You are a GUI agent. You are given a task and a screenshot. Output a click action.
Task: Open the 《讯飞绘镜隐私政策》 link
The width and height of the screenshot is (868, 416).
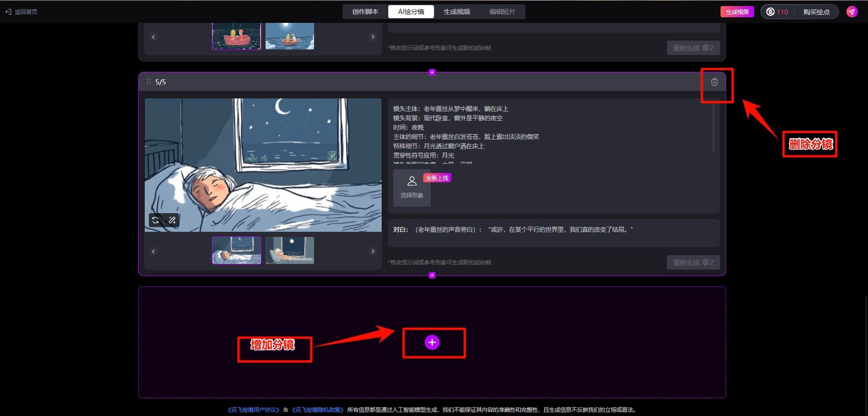[x=318, y=410]
